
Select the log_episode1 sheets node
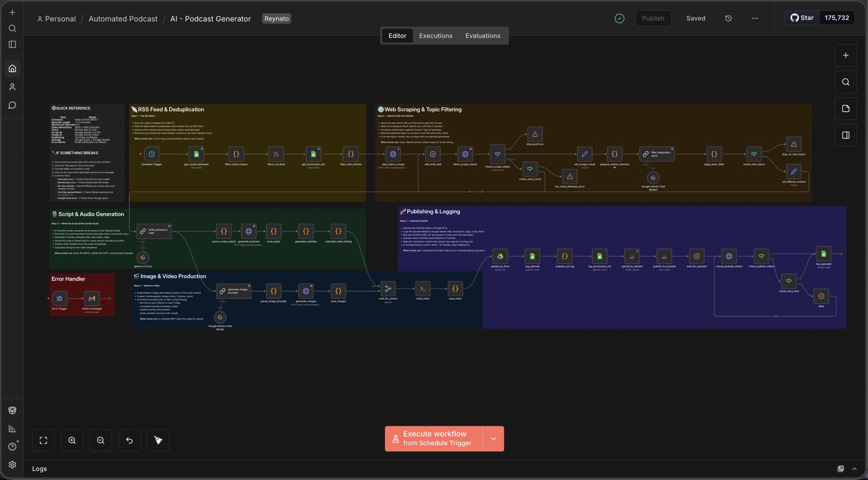click(x=823, y=254)
